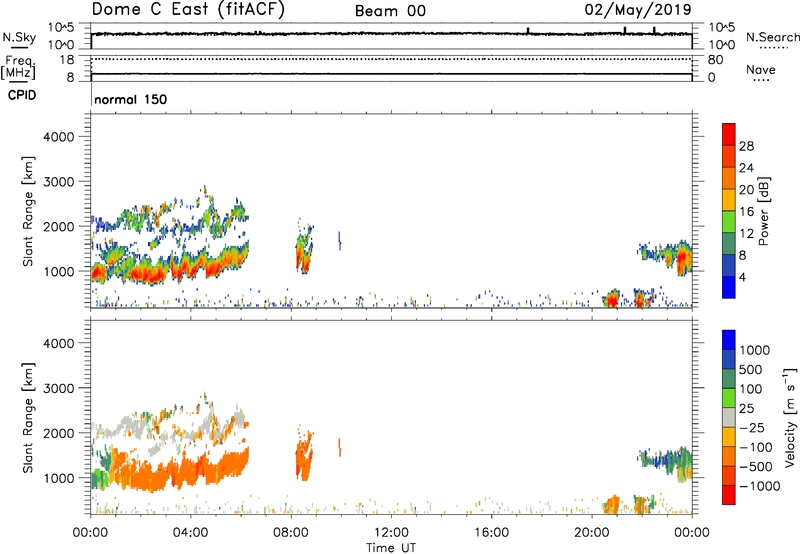Viewport: 800px width, 554px height.
Task: Click the '20:00' time axis label
Action: 592,533
